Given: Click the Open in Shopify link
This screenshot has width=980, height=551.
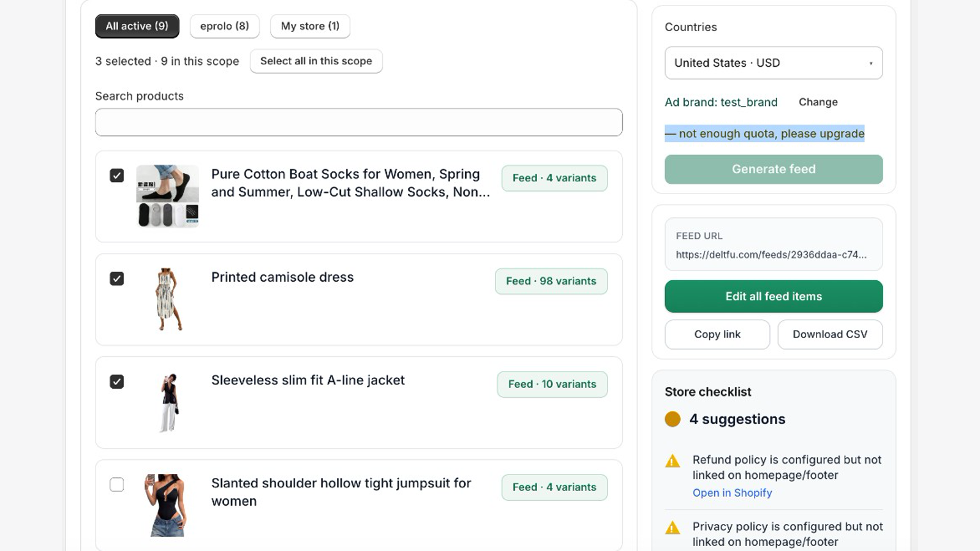Looking at the screenshot, I should [x=732, y=493].
